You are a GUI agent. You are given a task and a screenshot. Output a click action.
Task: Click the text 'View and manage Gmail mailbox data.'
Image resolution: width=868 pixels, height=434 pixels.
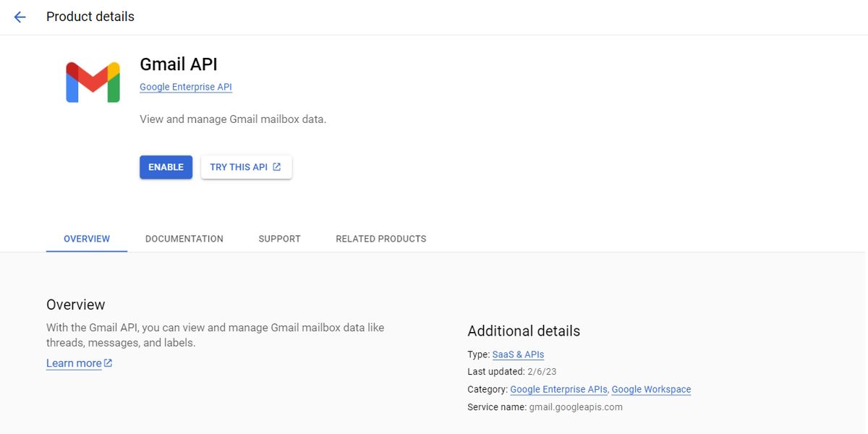click(x=233, y=119)
